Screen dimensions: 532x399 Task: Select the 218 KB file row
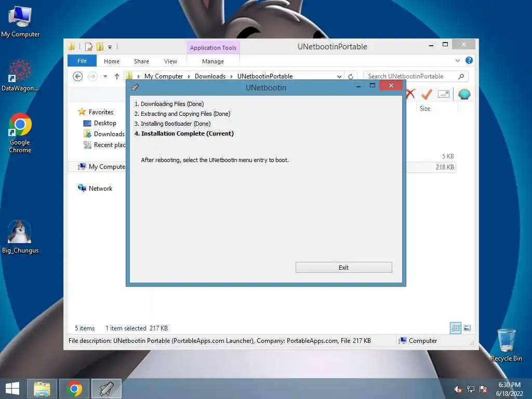point(431,167)
